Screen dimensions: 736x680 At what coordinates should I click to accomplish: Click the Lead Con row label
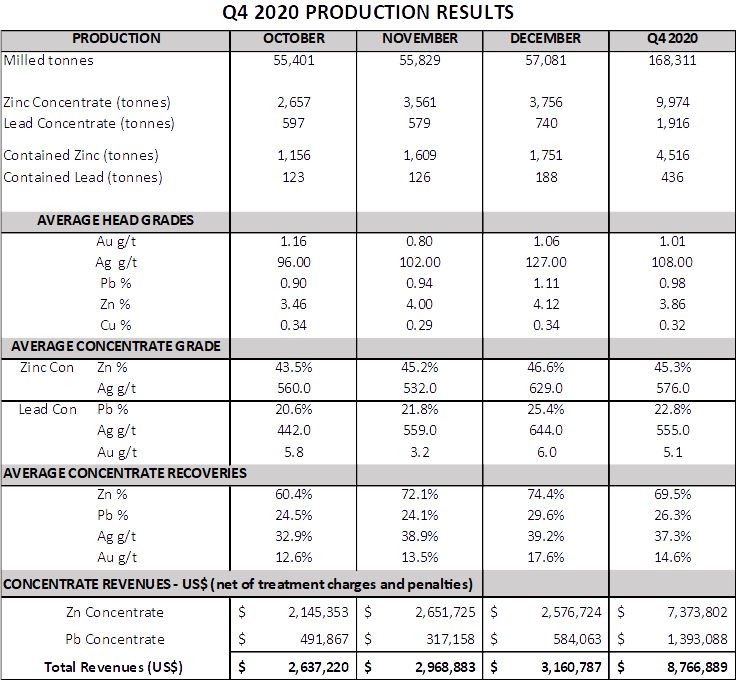[x=47, y=409]
